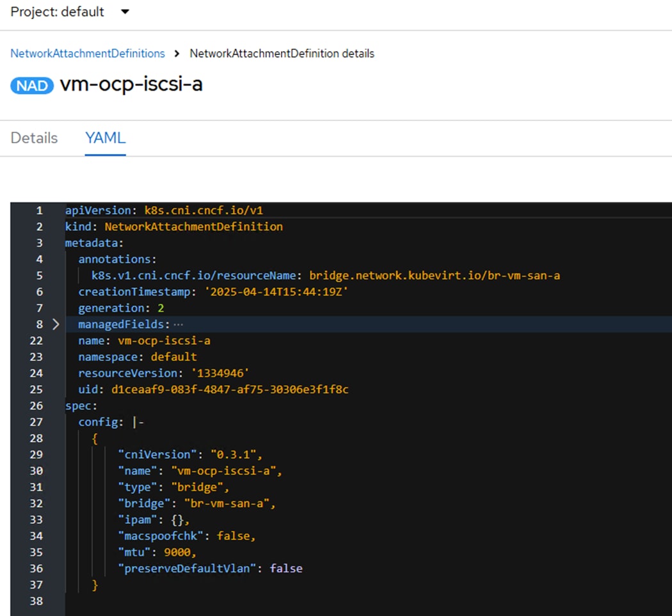
Task: Select the YAML tab
Action: [x=106, y=138]
